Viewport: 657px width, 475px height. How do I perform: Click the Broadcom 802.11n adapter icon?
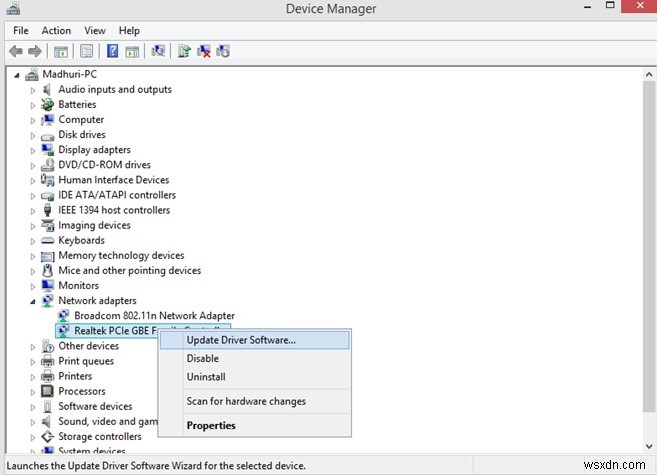pos(63,315)
